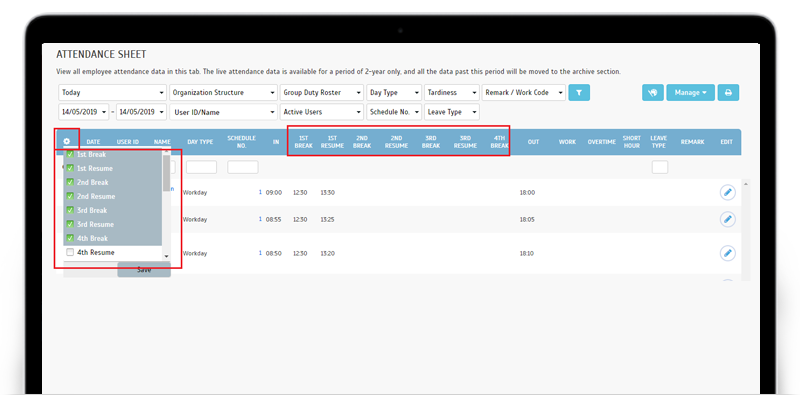This screenshot has width=800, height=395.
Task: Open the Schedule No. dropdown
Action: tap(394, 112)
